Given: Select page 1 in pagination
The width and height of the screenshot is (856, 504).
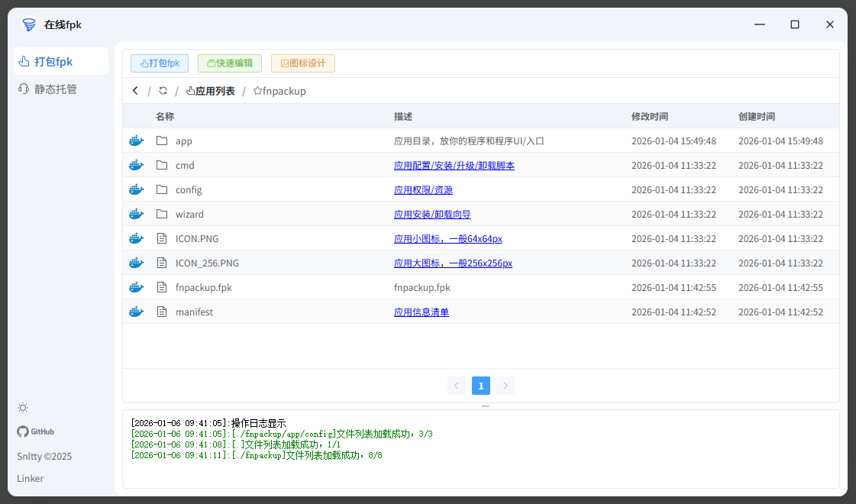Looking at the screenshot, I should (x=481, y=386).
